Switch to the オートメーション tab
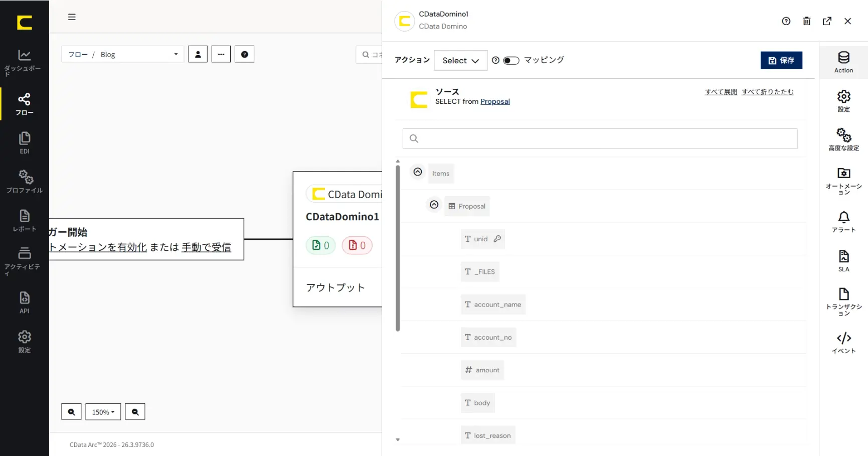This screenshot has height=456, width=868. pyautogui.click(x=843, y=181)
